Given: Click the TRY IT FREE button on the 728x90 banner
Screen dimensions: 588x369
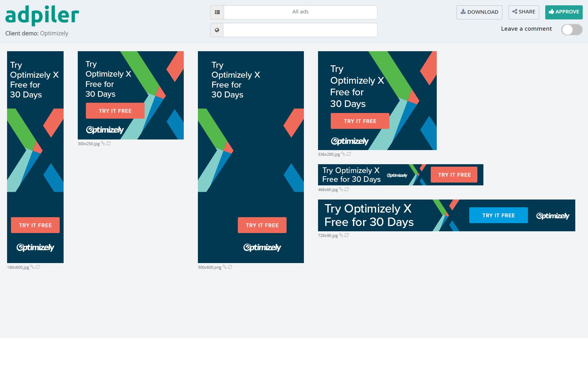Looking at the screenshot, I should point(498,215).
